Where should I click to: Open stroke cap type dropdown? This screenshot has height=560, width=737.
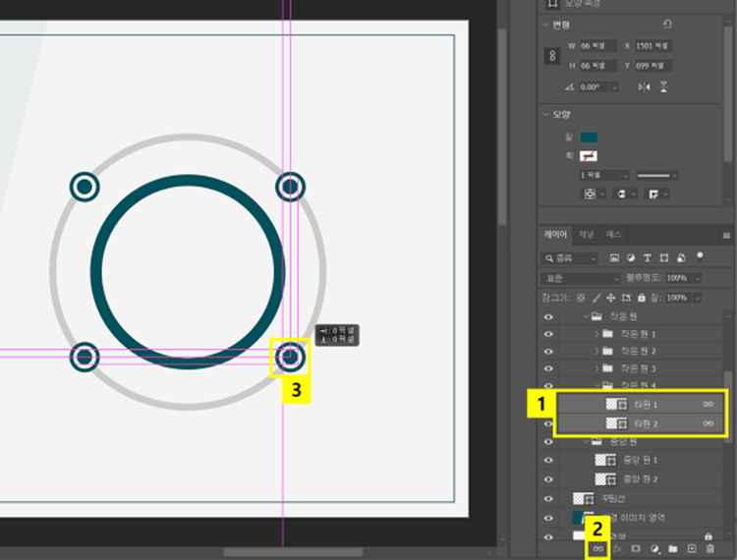pos(626,194)
